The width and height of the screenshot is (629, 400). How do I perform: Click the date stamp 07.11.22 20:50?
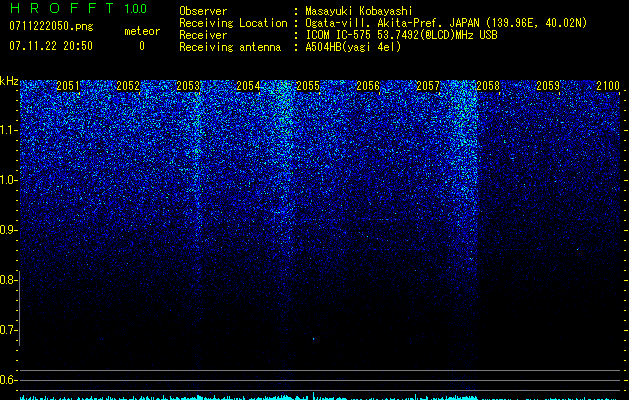point(51,46)
